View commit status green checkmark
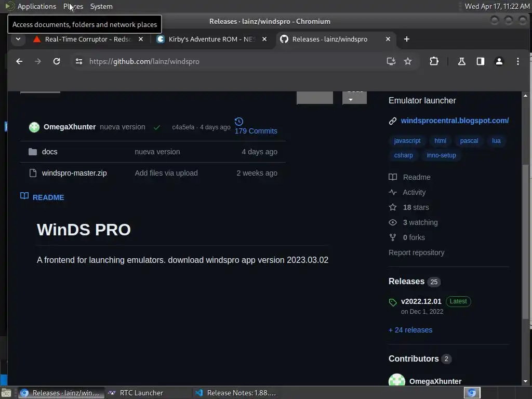This screenshot has height=399, width=532. click(157, 128)
